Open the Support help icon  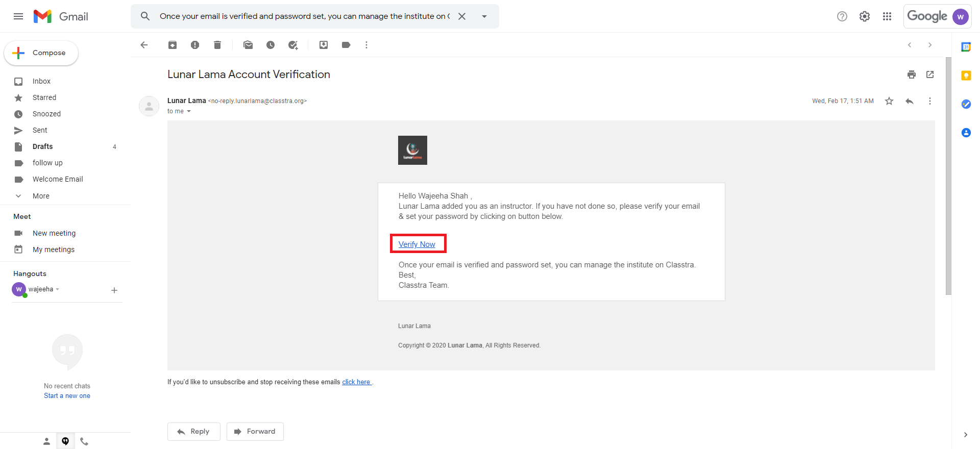pos(842,16)
